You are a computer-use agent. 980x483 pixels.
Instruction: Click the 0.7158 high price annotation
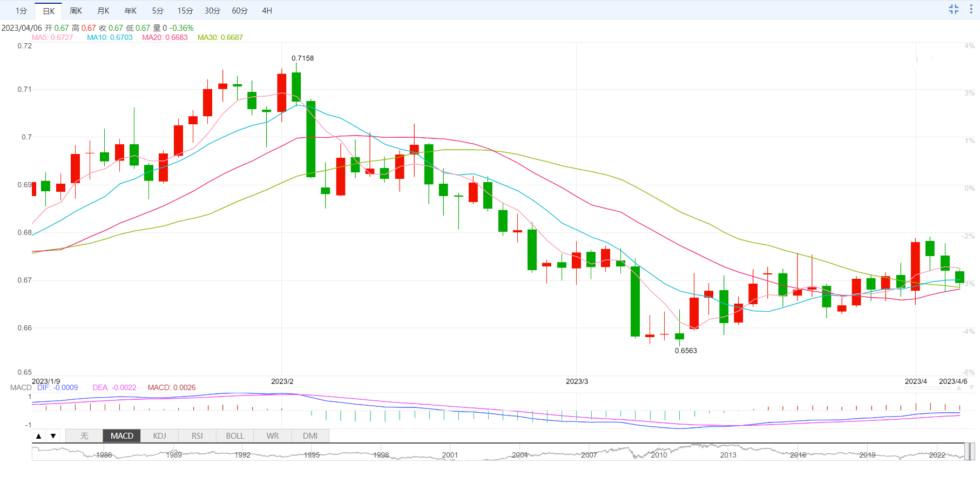click(x=302, y=58)
